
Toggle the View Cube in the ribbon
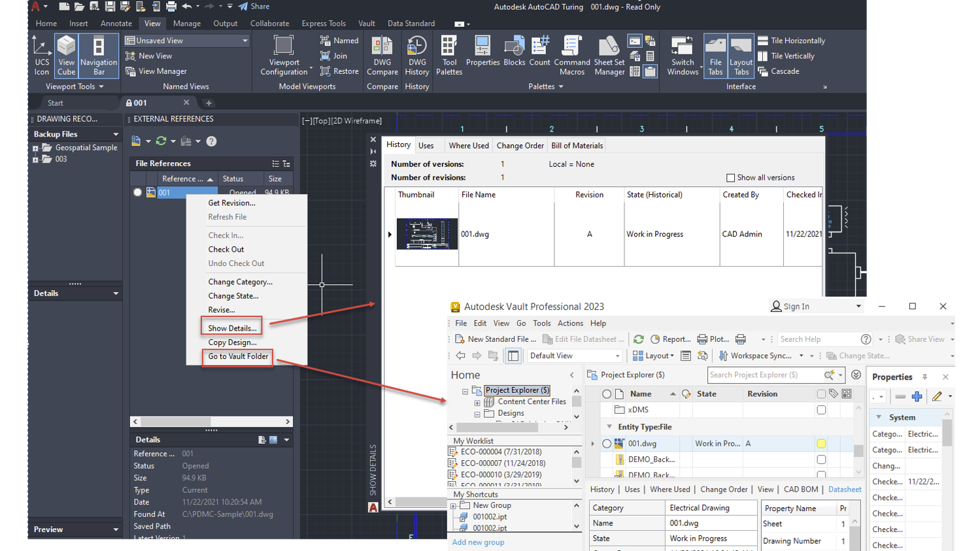pyautogui.click(x=66, y=56)
